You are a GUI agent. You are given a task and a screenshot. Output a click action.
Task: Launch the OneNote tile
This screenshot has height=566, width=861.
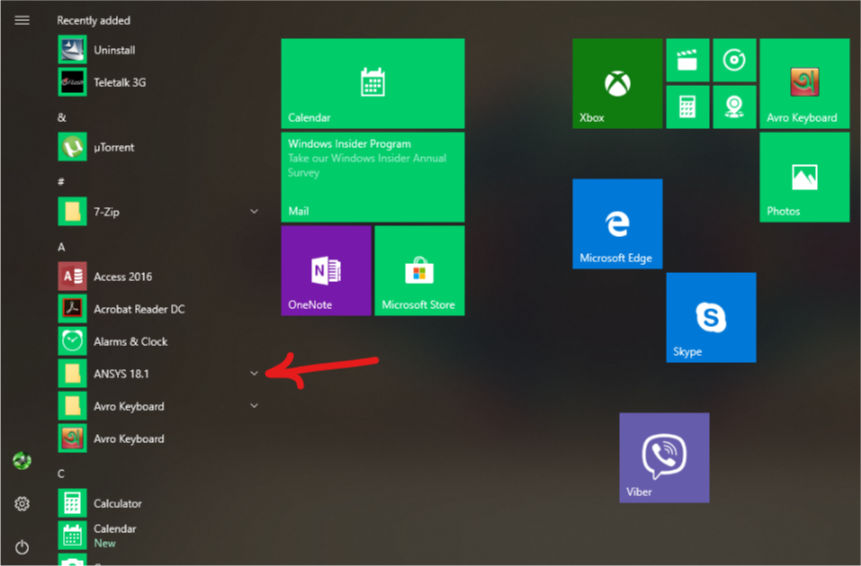click(326, 271)
